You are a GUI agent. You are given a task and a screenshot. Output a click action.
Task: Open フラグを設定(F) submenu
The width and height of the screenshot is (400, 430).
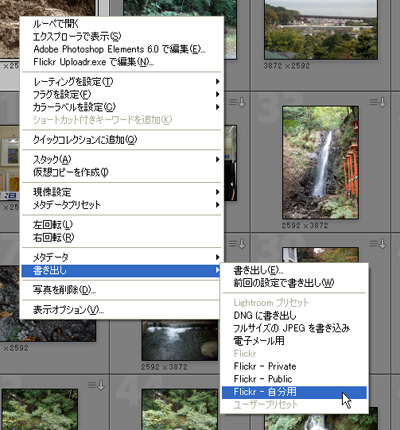pyautogui.click(x=122, y=94)
